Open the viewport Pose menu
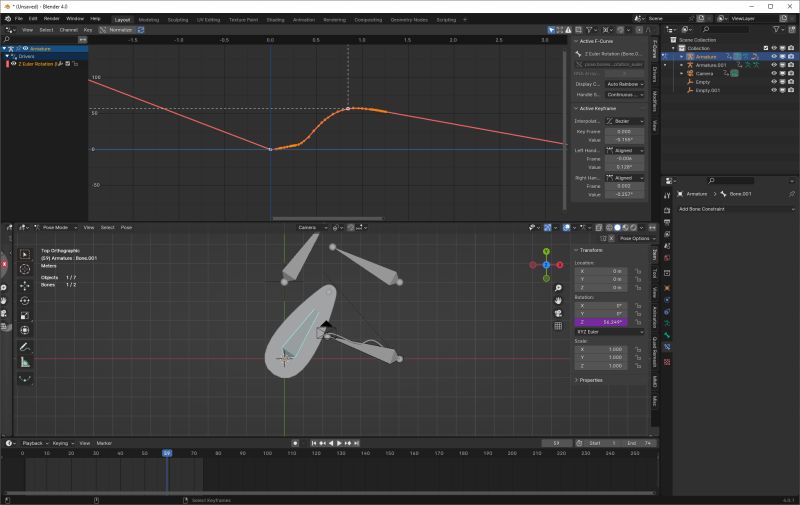The height and width of the screenshot is (505, 800). tap(126, 228)
